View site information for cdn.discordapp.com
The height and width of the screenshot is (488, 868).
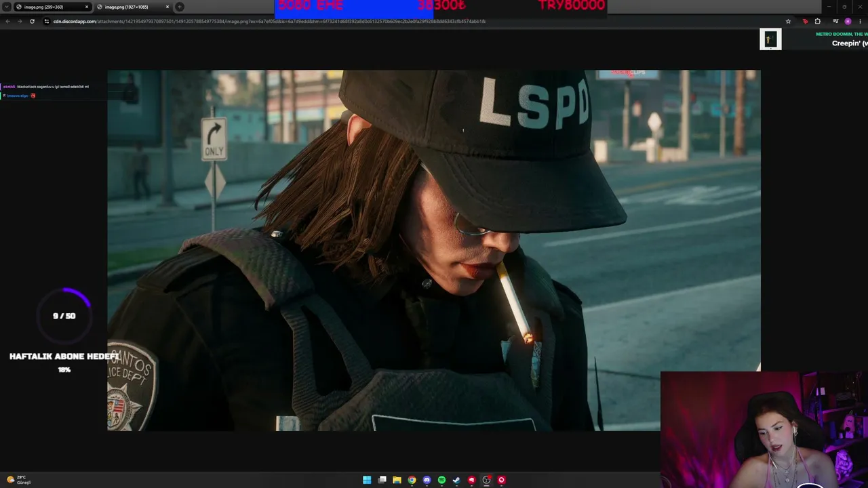pos(47,21)
